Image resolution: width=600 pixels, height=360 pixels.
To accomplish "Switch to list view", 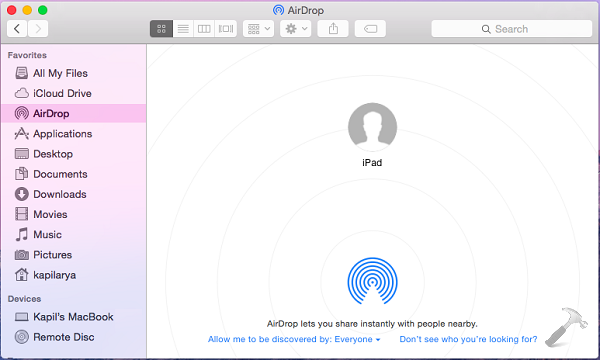I will (x=183, y=29).
